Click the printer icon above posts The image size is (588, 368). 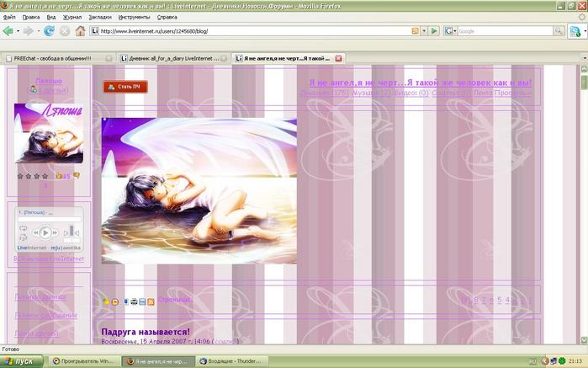pos(134,301)
